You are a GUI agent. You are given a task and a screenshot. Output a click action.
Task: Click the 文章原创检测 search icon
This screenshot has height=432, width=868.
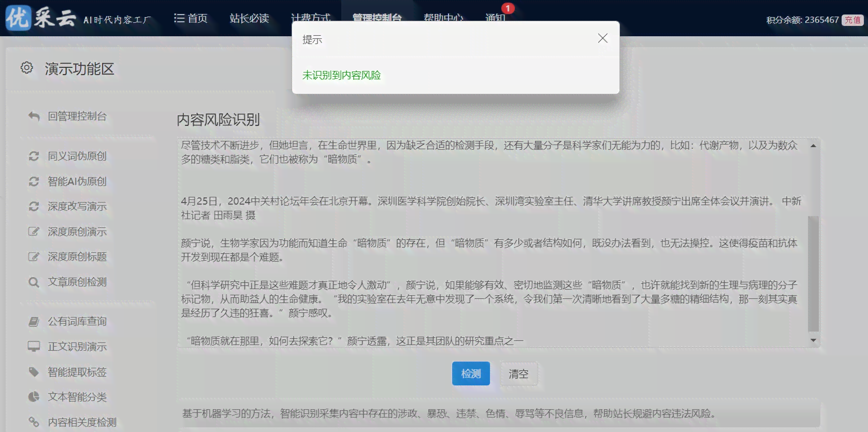[x=34, y=282]
